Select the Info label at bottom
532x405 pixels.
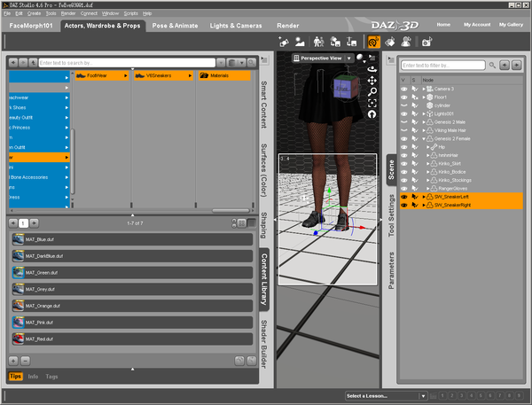(33, 377)
